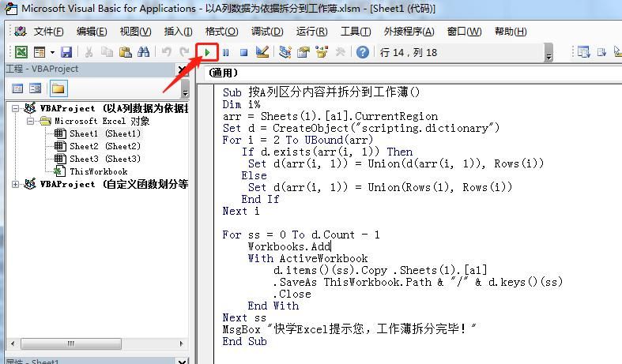Click the View Code icon in project panel
The height and width of the screenshot is (364, 622).
[x=17, y=88]
